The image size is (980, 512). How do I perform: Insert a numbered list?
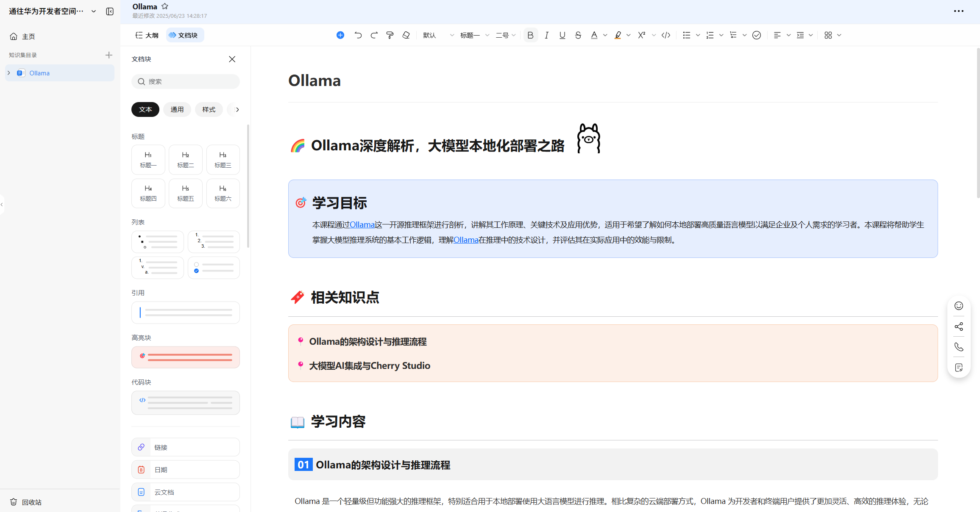(x=710, y=35)
